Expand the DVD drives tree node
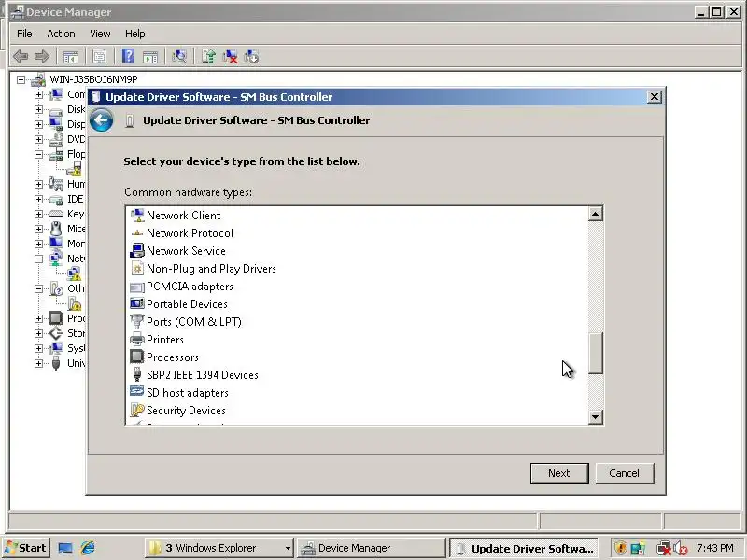The image size is (747, 560). (38, 139)
